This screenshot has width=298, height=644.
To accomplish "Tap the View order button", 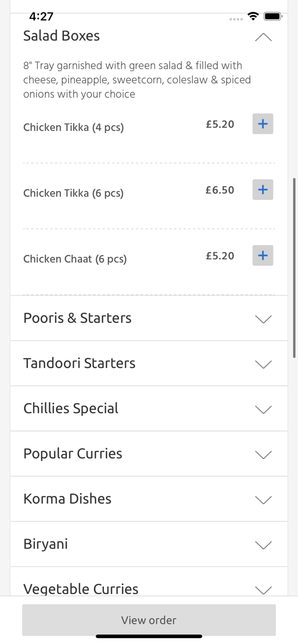I will 149,620.
